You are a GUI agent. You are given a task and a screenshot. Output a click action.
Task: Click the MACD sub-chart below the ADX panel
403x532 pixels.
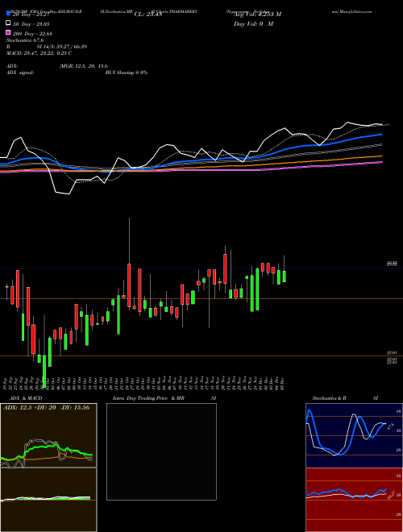[48, 500]
